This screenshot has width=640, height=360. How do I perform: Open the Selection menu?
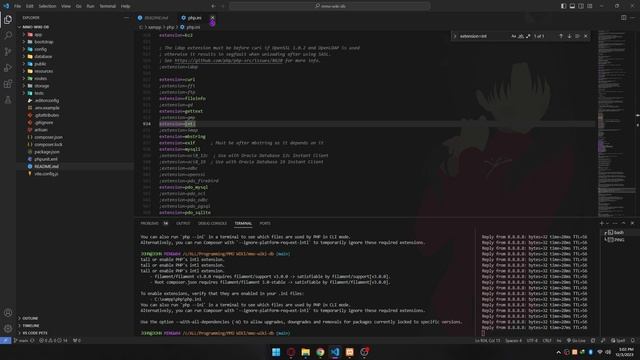coord(47,6)
